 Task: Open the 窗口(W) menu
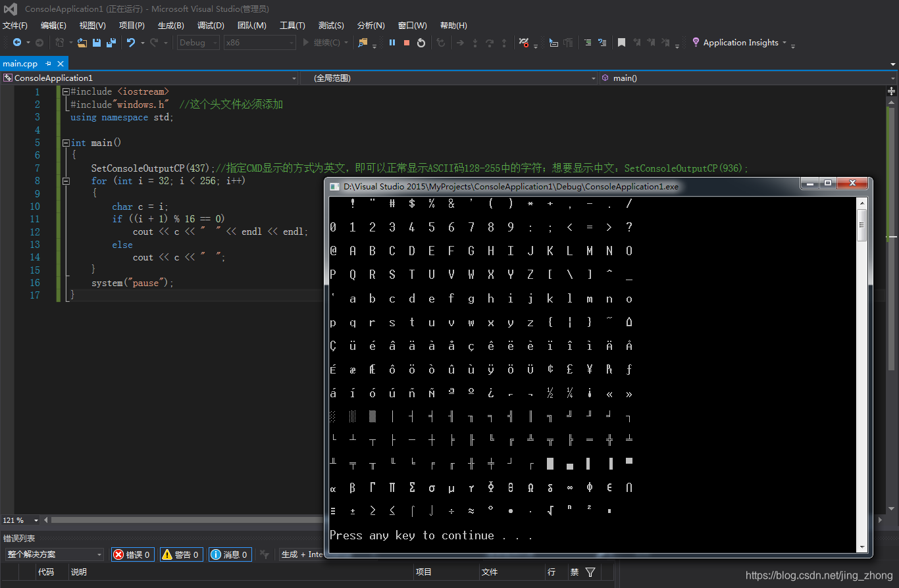(x=413, y=26)
